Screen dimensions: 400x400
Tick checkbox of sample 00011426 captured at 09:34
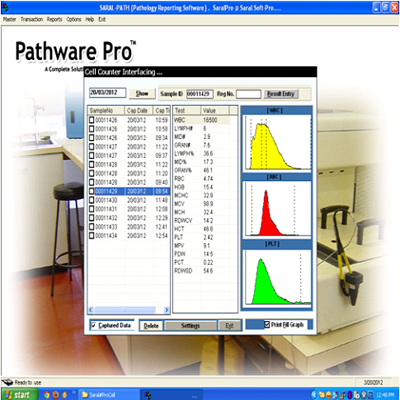click(92, 138)
